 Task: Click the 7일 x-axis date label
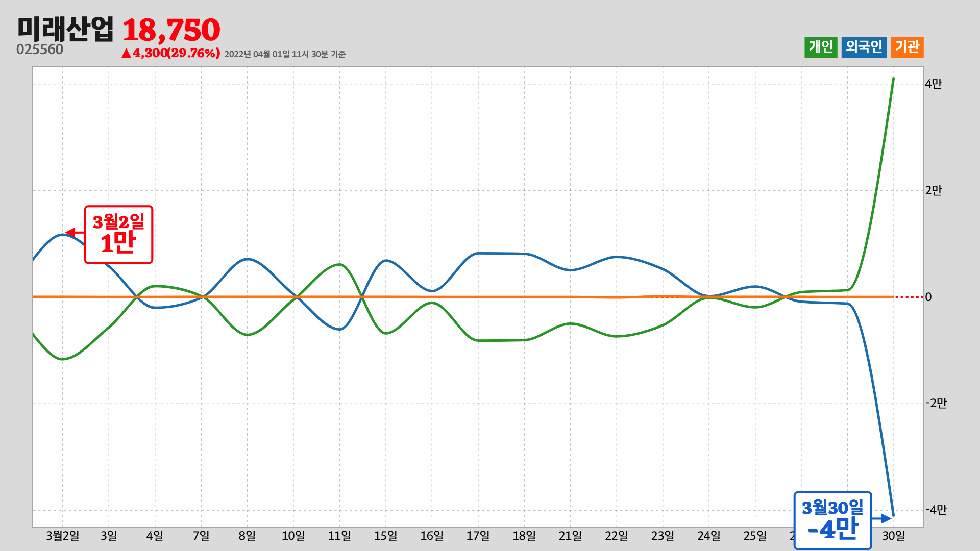pyautogui.click(x=201, y=536)
